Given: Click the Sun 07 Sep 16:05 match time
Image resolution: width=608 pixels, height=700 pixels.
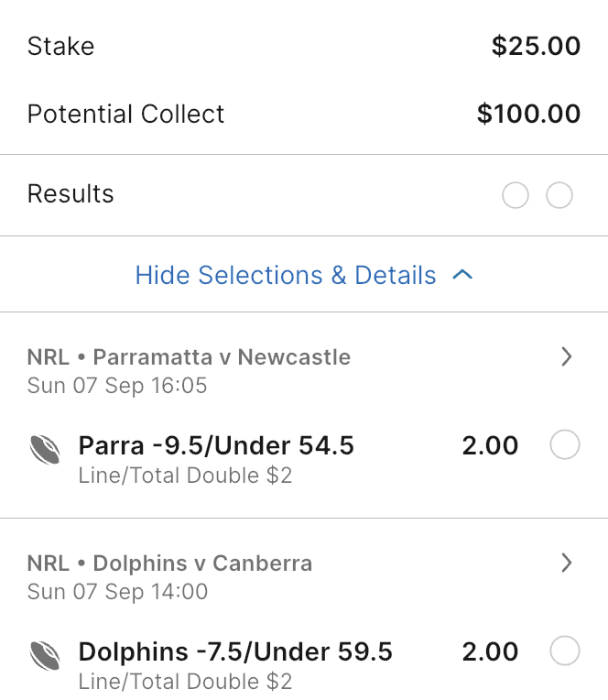Looking at the screenshot, I should (x=117, y=385).
